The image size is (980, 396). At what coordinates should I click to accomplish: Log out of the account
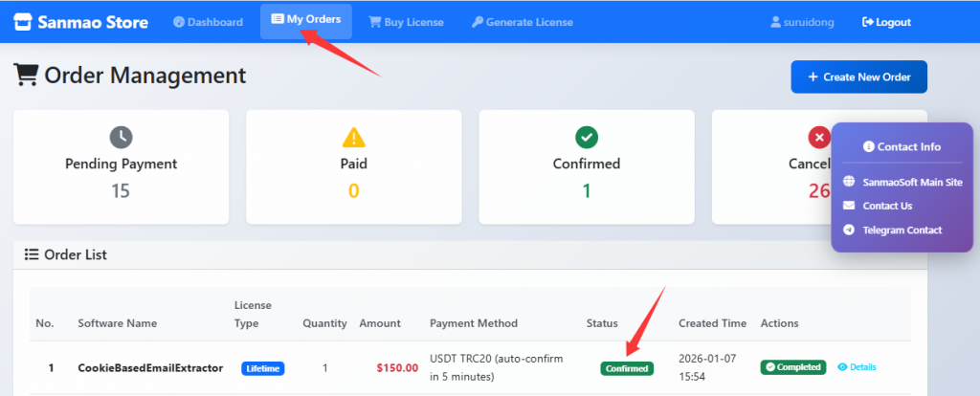[886, 22]
